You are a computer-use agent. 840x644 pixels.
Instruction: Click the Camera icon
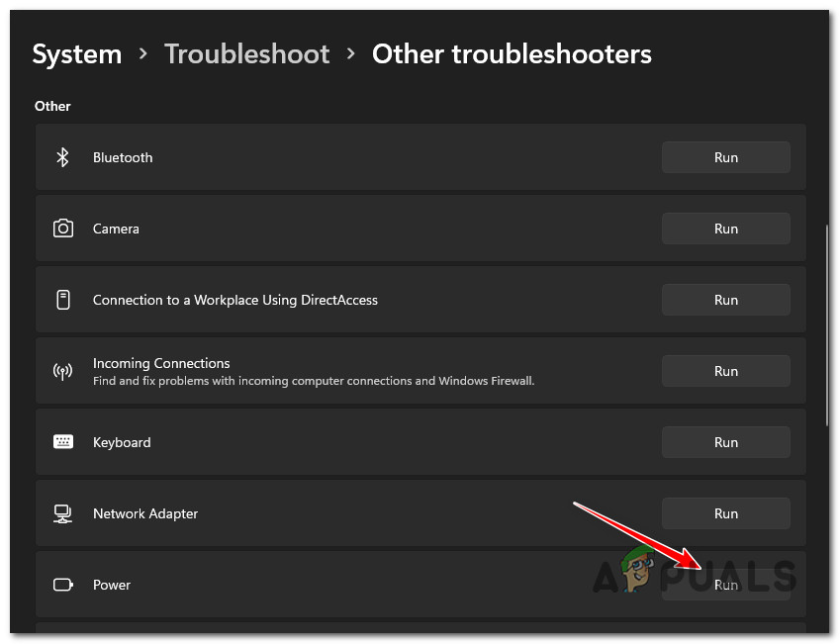click(62, 229)
